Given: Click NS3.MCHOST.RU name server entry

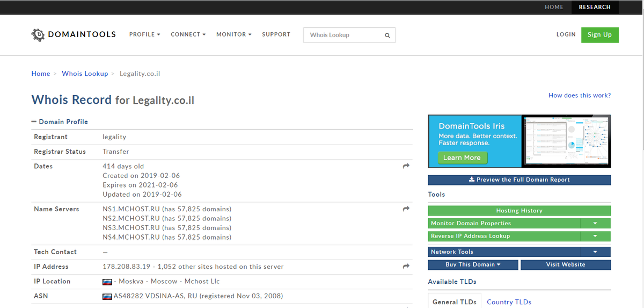Looking at the screenshot, I should 167,228.
